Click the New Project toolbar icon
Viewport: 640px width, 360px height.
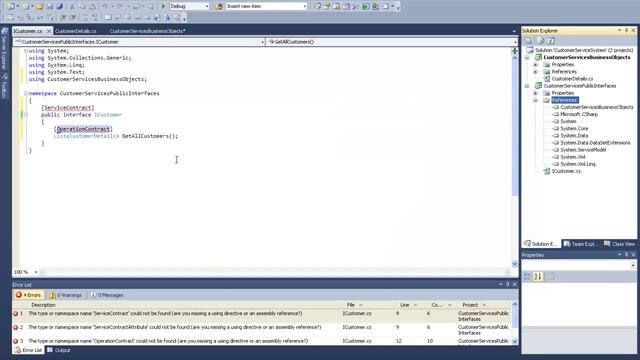tap(10, 6)
